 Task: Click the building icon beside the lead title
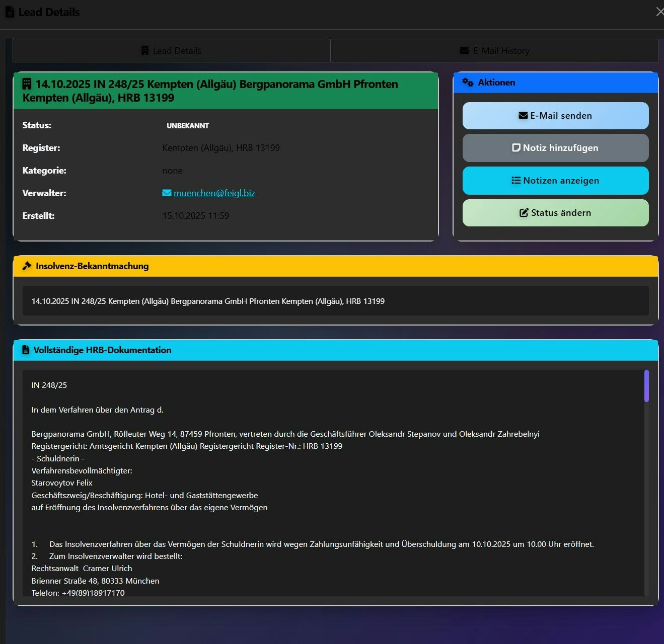point(27,84)
